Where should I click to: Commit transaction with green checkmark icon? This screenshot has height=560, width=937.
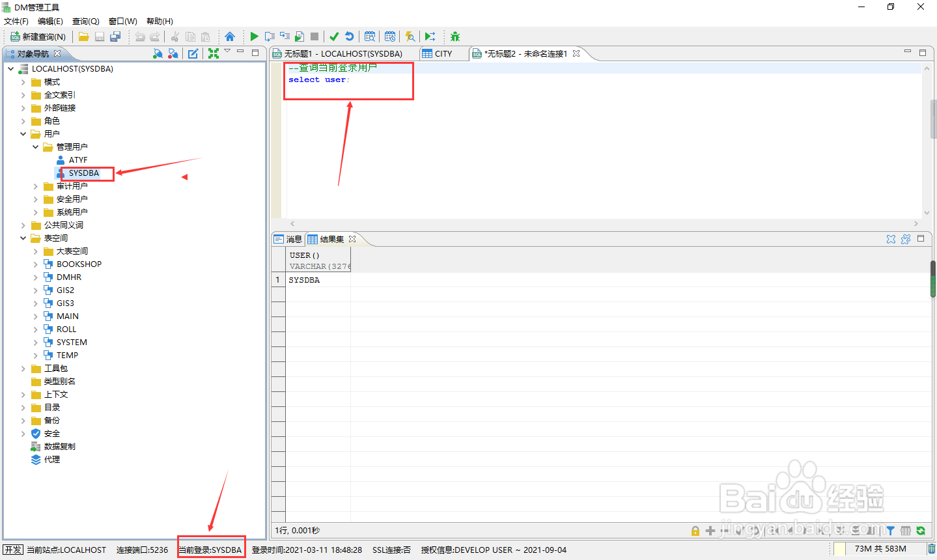[x=334, y=36]
